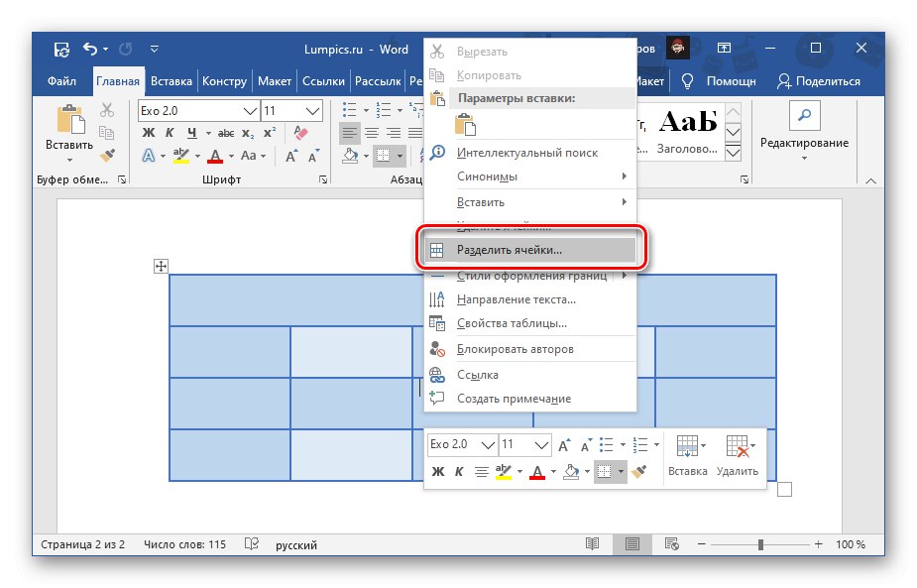Viewport: 917px width, 588px height.
Task: Open the Рассылки ribbon tab
Action: coord(378,81)
